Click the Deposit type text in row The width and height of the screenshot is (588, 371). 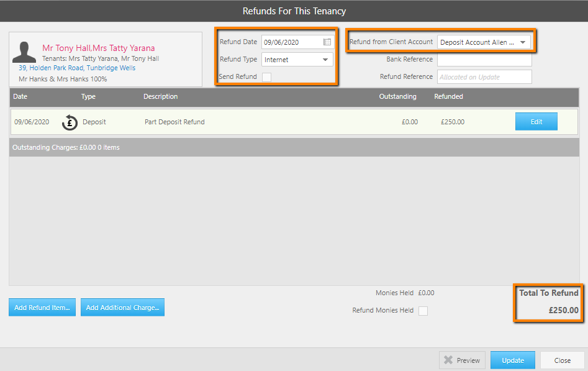(94, 122)
